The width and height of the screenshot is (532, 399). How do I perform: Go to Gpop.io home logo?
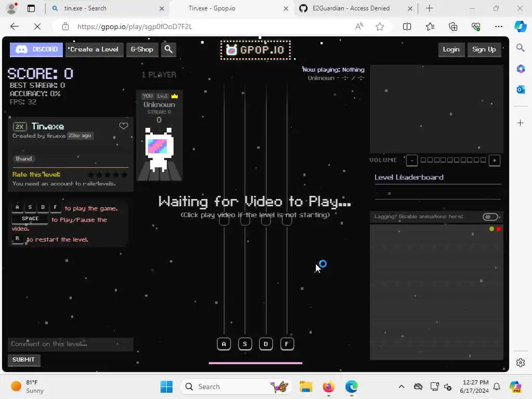[x=256, y=50]
